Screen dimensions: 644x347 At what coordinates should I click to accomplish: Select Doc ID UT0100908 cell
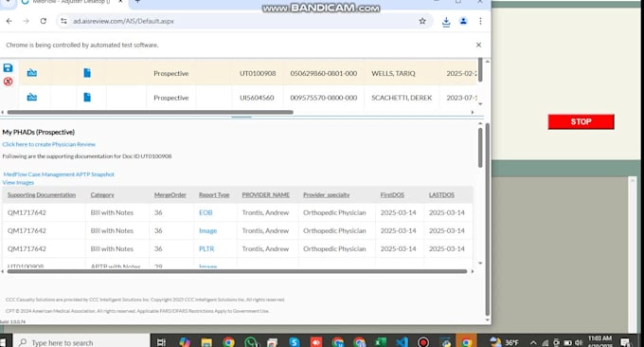[x=258, y=73]
